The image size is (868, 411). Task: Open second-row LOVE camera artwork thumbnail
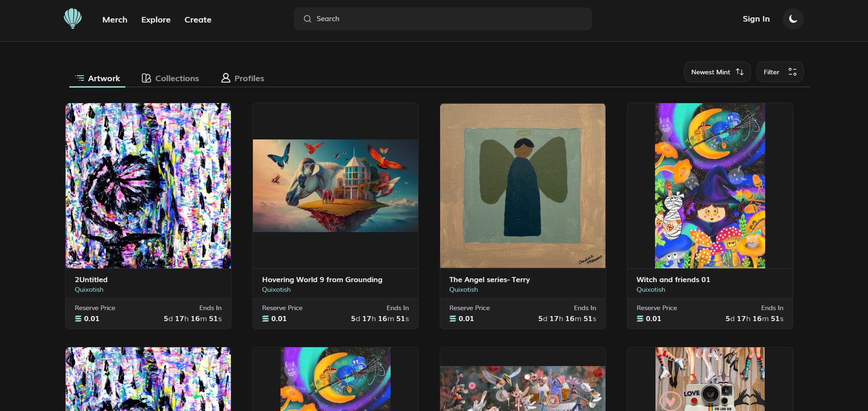710,379
